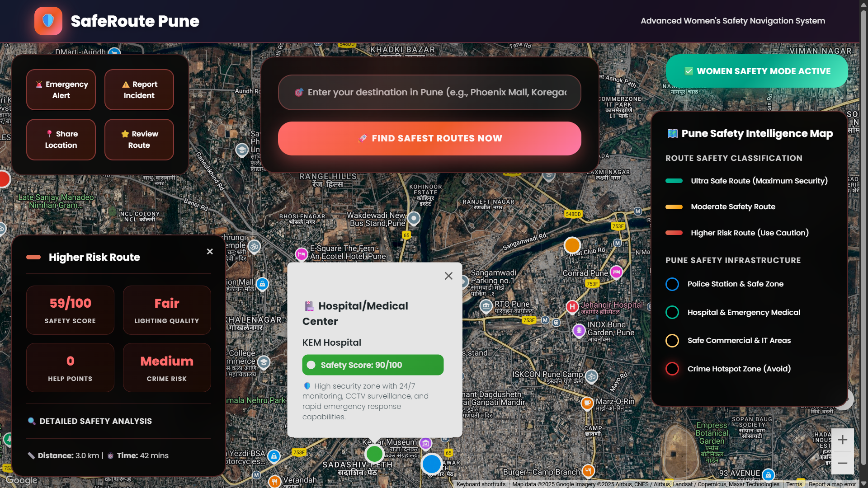
Task: Click the destination input field
Action: click(x=429, y=92)
